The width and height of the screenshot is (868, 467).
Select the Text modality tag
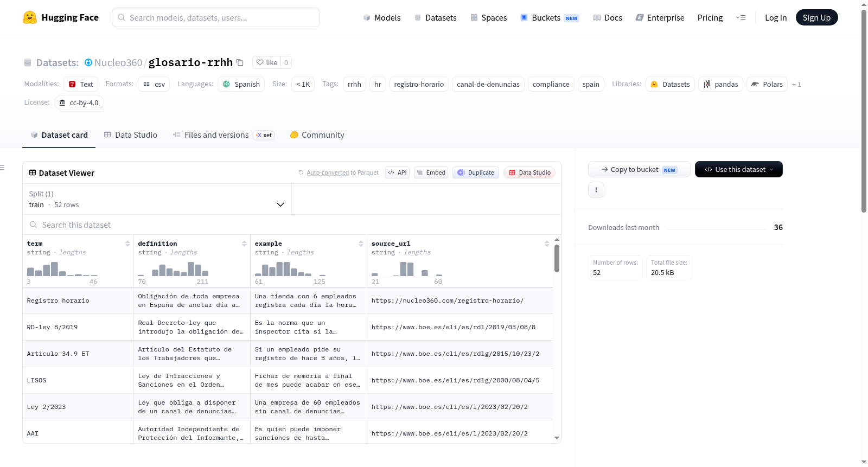coord(81,84)
